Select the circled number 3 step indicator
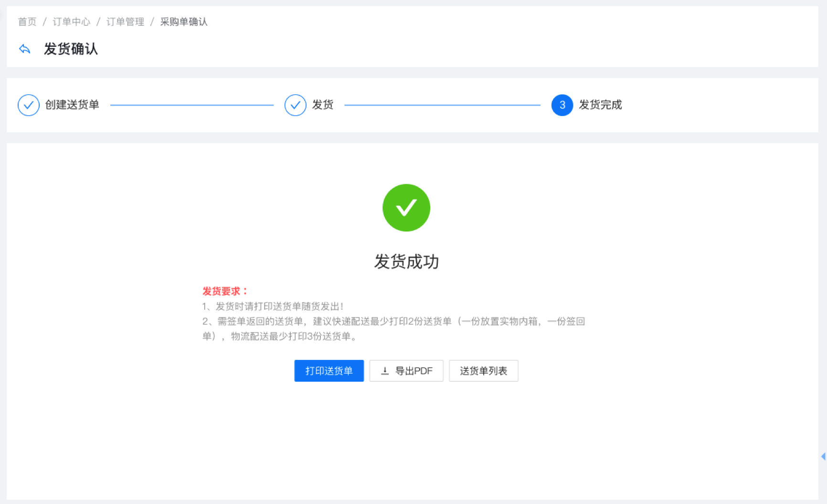This screenshot has height=504, width=827. coord(562,105)
